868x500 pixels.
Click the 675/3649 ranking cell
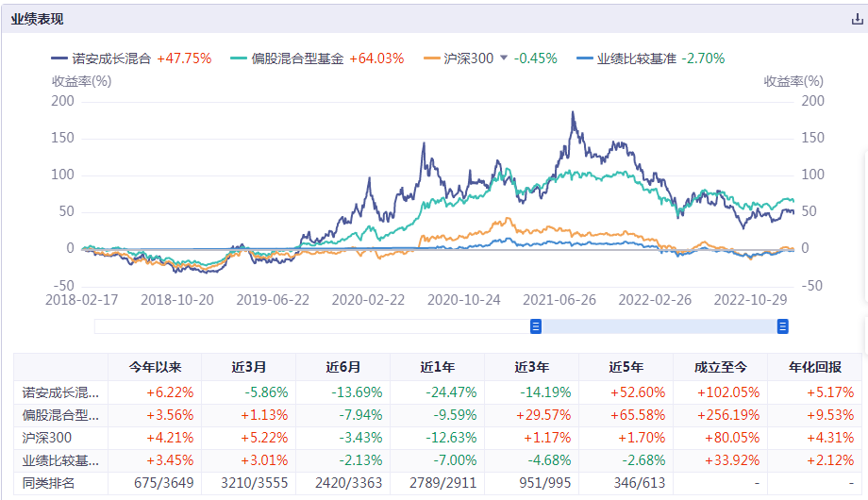coord(155,483)
